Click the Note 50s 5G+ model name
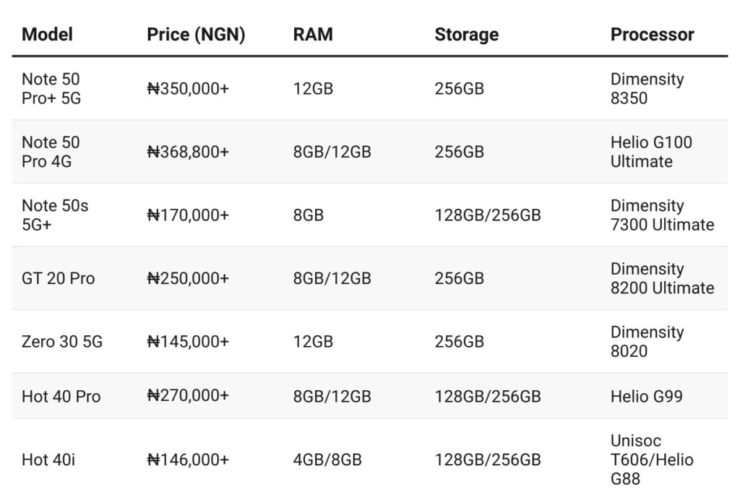The height and width of the screenshot is (500, 740). 55,215
